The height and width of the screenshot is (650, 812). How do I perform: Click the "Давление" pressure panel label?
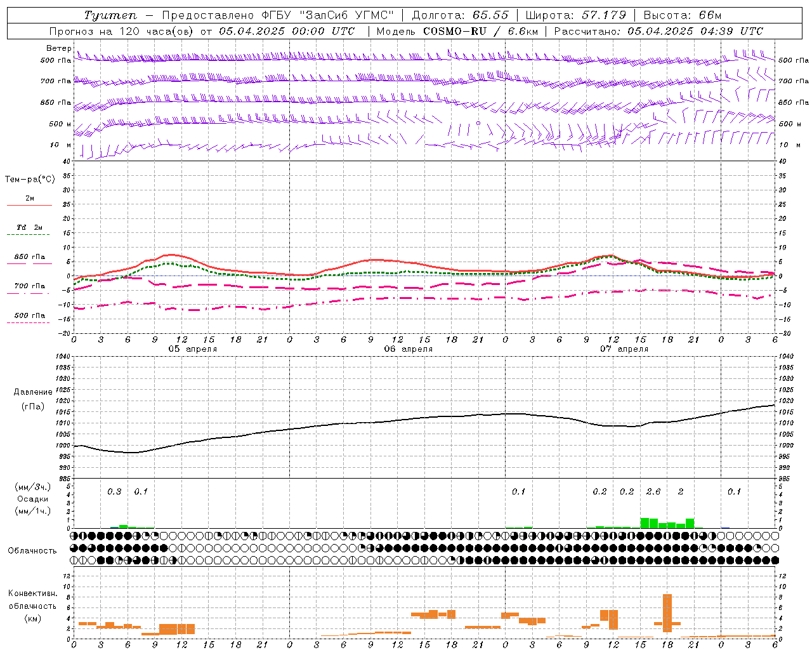tap(33, 392)
